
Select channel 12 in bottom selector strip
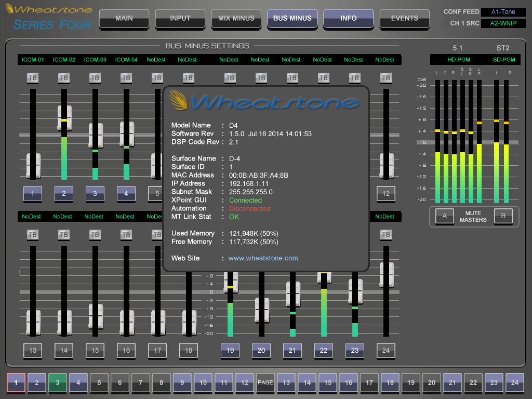tap(245, 383)
